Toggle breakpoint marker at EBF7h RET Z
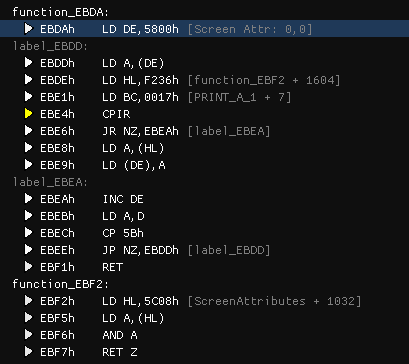Image resolution: width=409 pixels, height=364 pixels. coord(29,352)
